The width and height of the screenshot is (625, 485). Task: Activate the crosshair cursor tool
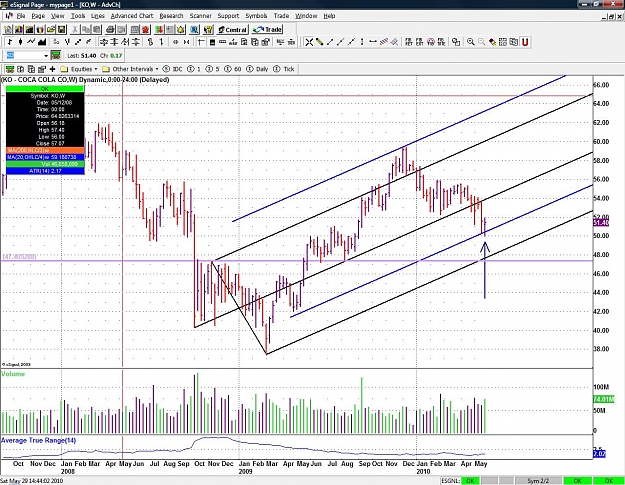click(309, 42)
